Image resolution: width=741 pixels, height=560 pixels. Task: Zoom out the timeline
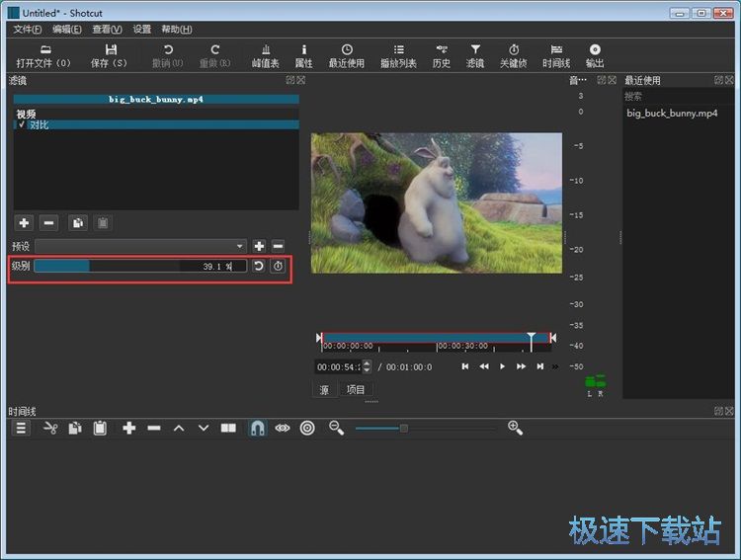[337, 429]
